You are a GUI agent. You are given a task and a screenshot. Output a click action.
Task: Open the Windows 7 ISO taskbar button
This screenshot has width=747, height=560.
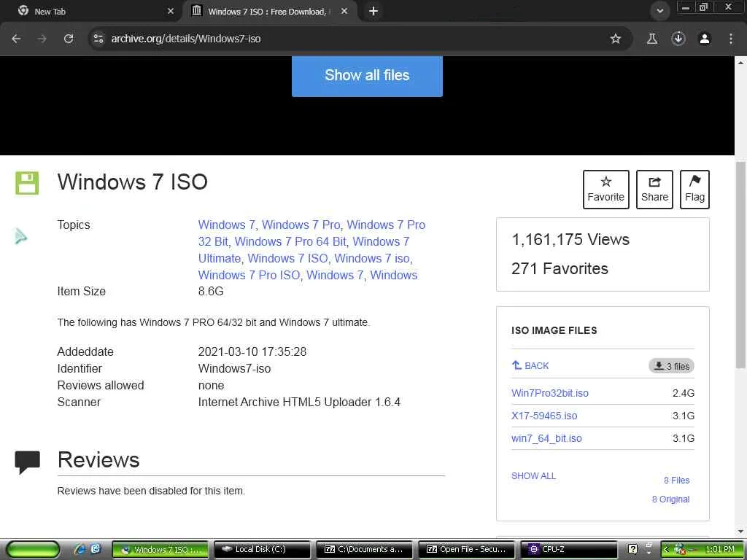click(160, 549)
